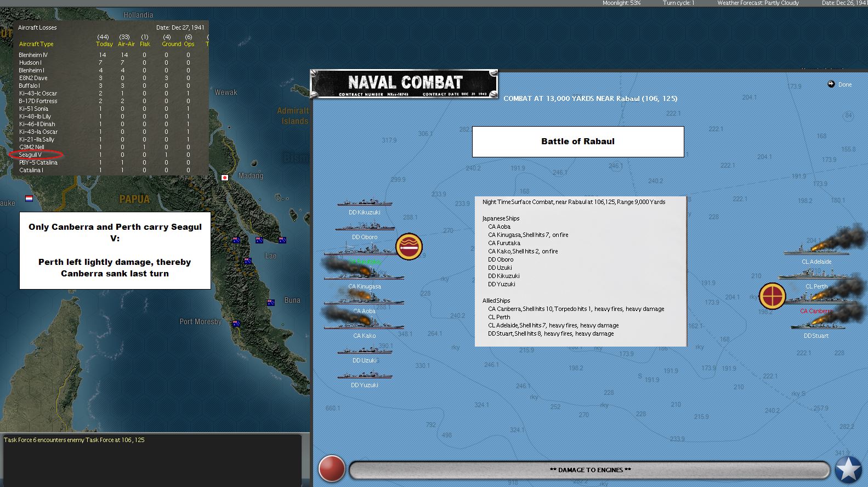This screenshot has height=487, width=868.
Task: Click the Ground column header in Aircraft Losses
Action: [171, 44]
